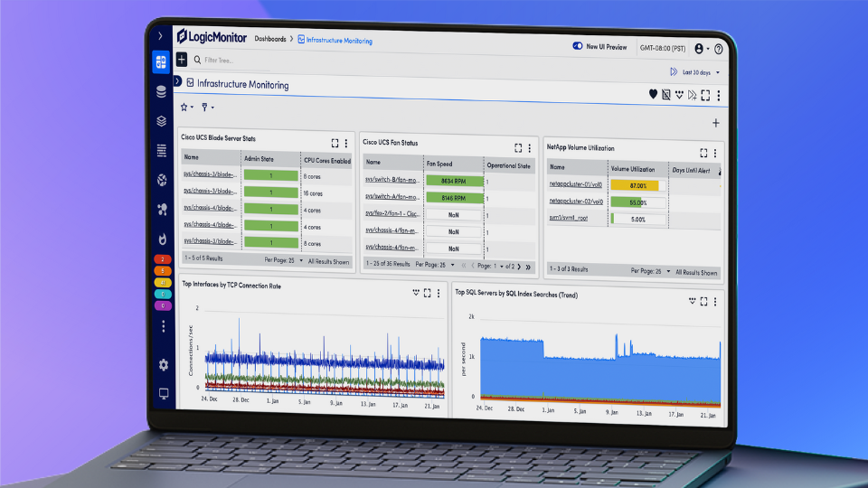Toggle the New UI Preview switch
This screenshot has height=488, width=868.
[578, 46]
